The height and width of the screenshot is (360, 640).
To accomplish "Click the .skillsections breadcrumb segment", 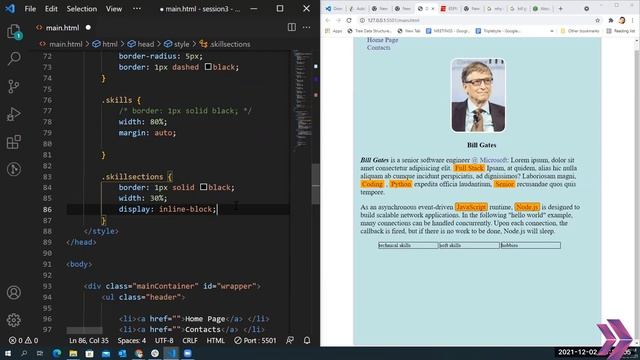I will pyautogui.click(x=225, y=44).
